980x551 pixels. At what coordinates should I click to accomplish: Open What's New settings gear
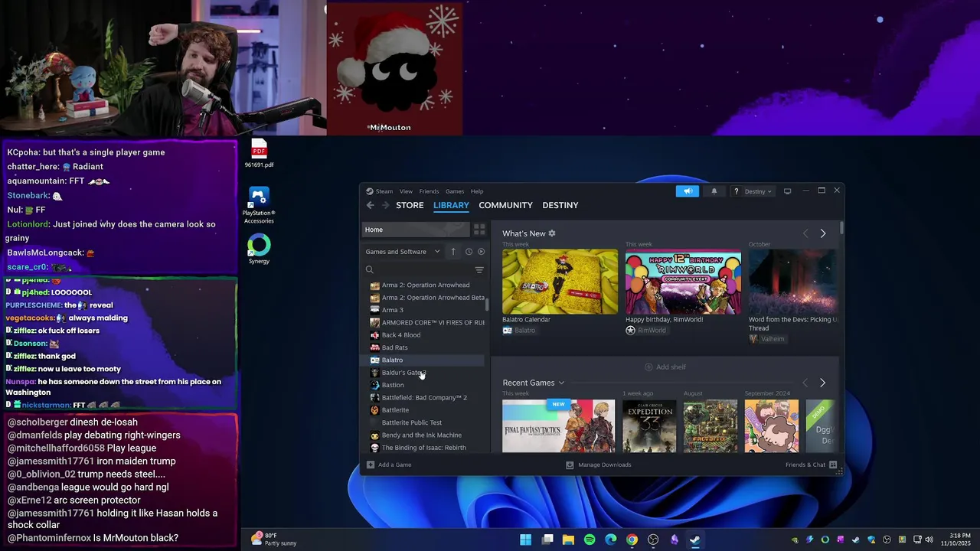552,233
